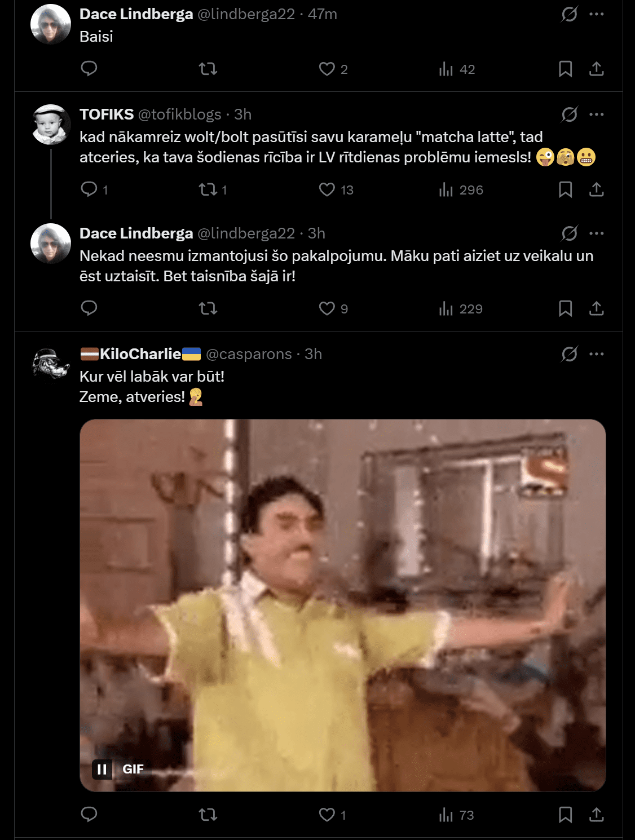This screenshot has width=635, height=840.
Task: Repost the TOFIKS matcha latte tweet
Action: click(208, 189)
